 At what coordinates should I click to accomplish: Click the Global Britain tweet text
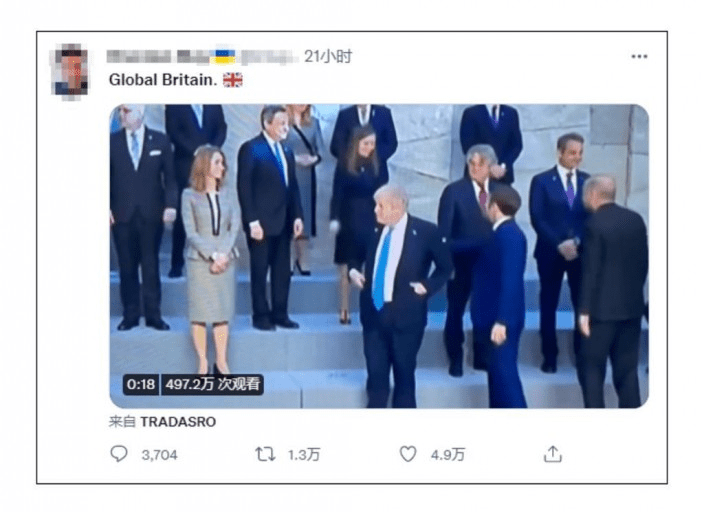[x=163, y=80]
